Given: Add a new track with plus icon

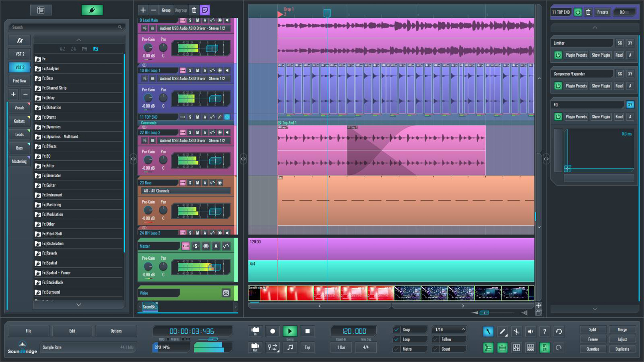Looking at the screenshot, I should coord(143,10).
